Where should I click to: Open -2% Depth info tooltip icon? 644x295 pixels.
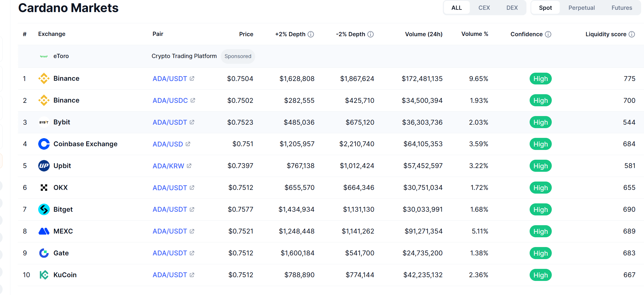click(371, 34)
